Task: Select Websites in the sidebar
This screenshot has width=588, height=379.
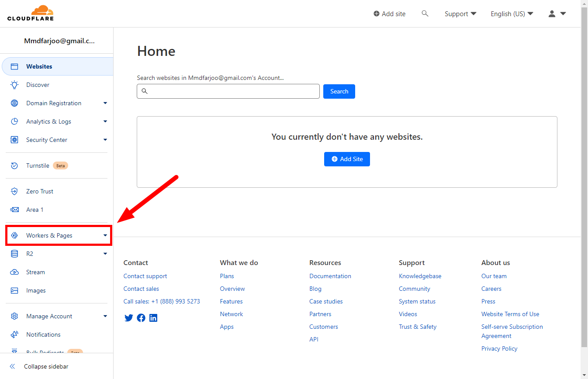Action: [58, 66]
